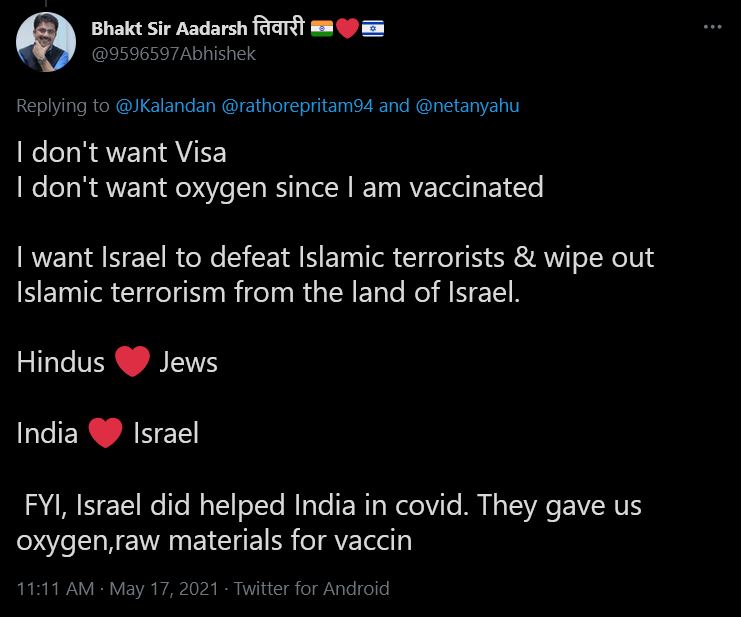Click the @9596597Abhishek handle
This screenshot has width=741, height=617.
pos(173,54)
